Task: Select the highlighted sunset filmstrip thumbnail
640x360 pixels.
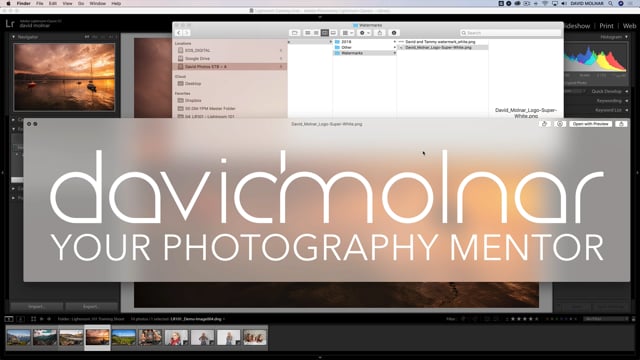Action: (x=97, y=338)
